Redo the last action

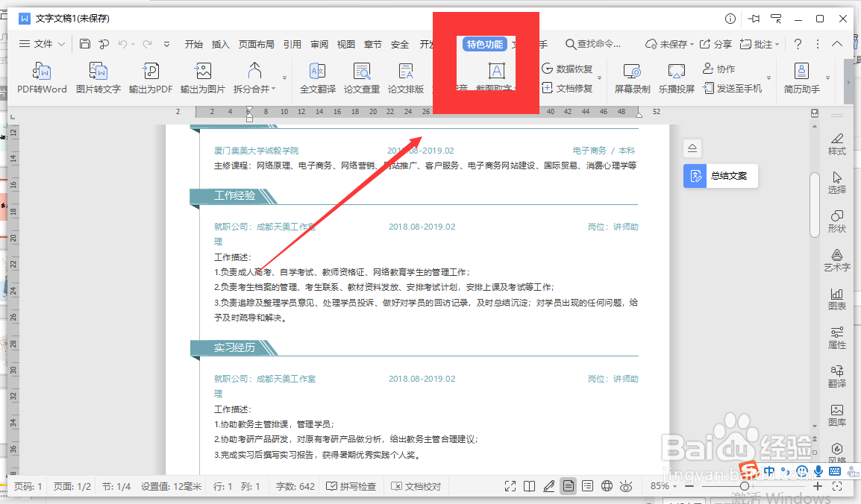click(x=147, y=44)
